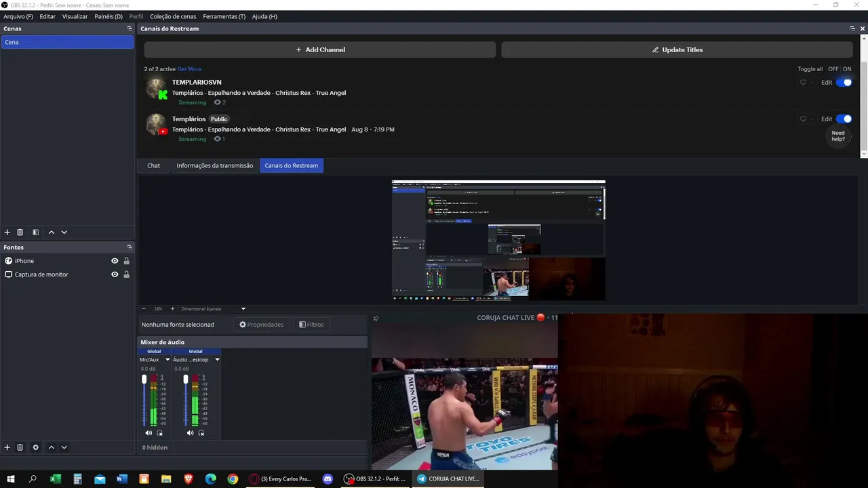This screenshot has height=488, width=868.
Task: Click the Add Channel button
Action: [321, 49]
